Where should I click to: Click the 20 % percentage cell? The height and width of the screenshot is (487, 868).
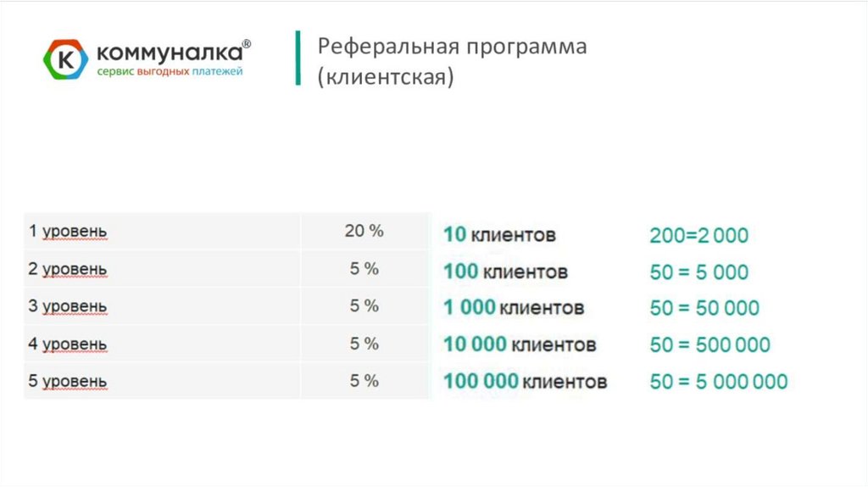pyautogui.click(x=364, y=231)
